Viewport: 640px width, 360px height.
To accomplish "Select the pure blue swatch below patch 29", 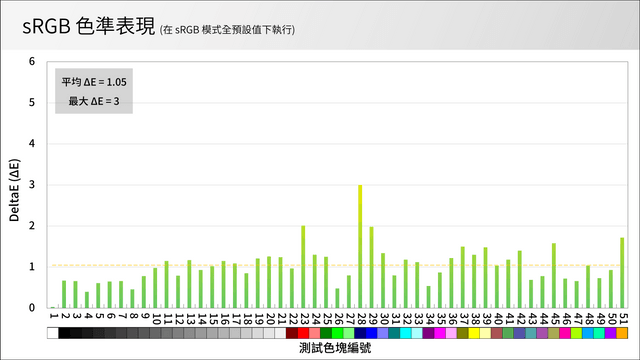I will [371, 333].
